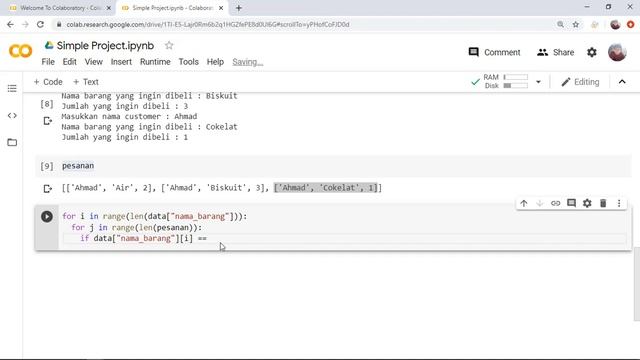Click the site lock icon
The image size is (640, 360).
59,24
